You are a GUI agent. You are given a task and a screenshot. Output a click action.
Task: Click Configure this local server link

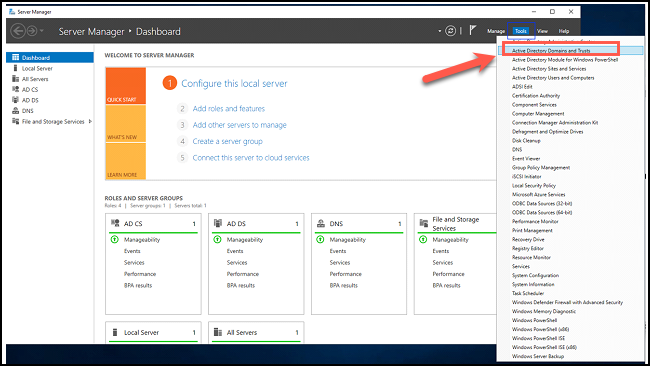pyautogui.click(x=234, y=83)
